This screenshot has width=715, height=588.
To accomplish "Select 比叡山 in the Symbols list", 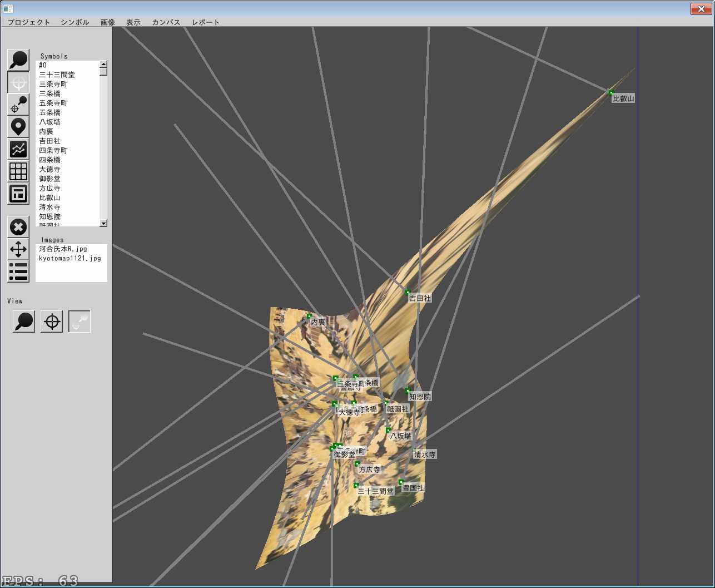I will tap(68, 197).
